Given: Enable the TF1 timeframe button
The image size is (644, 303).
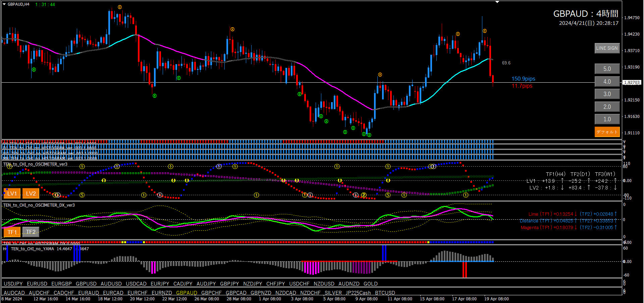Looking at the screenshot, I should click(x=12, y=232).
